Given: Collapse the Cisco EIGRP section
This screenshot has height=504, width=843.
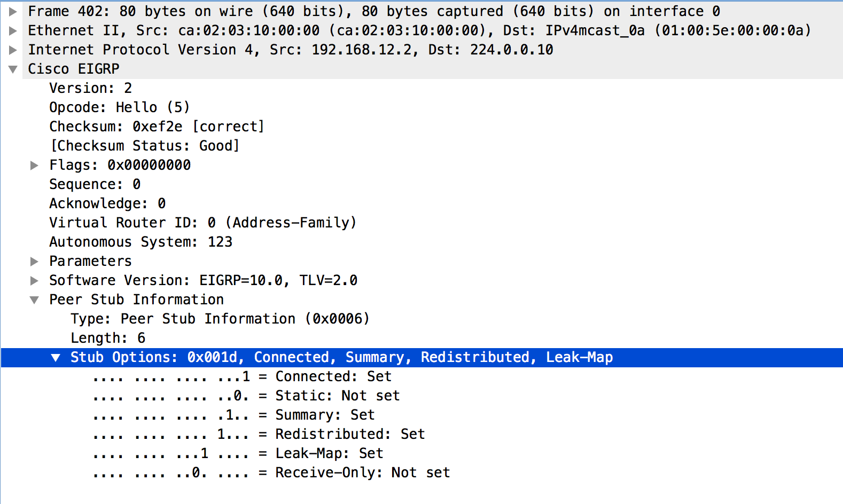Looking at the screenshot, I should [x=13, y=69].
